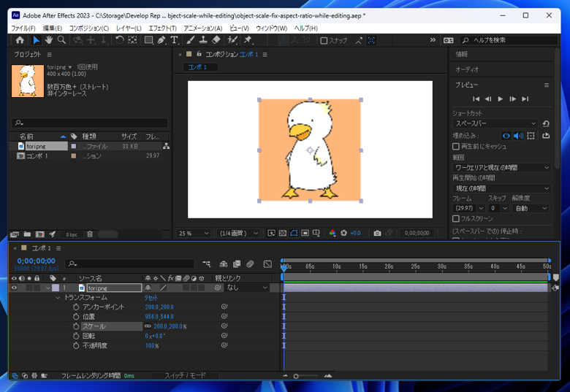Open the 編集(E) menu
This screenshot has height=392, width=570.
pos(53,28)
